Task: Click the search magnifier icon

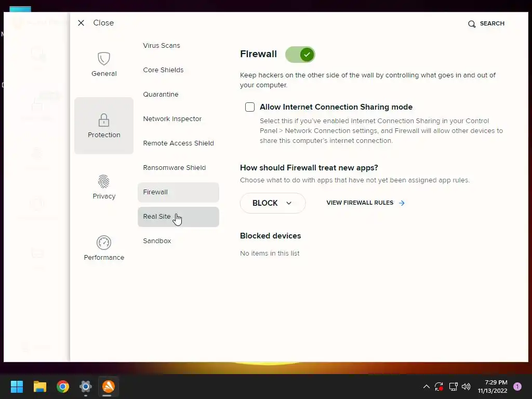Action: pos(472,24)
